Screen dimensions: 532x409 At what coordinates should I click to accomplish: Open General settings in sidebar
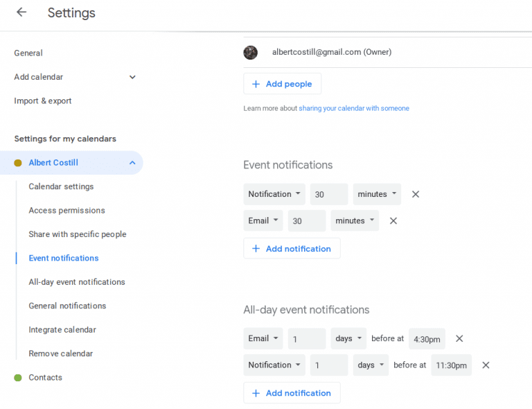coord(28,53)
